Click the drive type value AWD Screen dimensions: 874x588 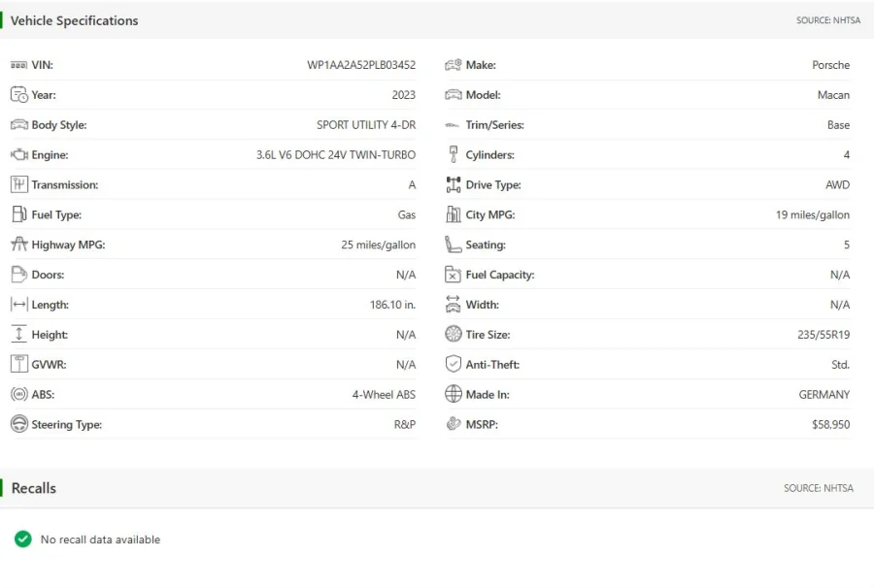pos(837,185)
